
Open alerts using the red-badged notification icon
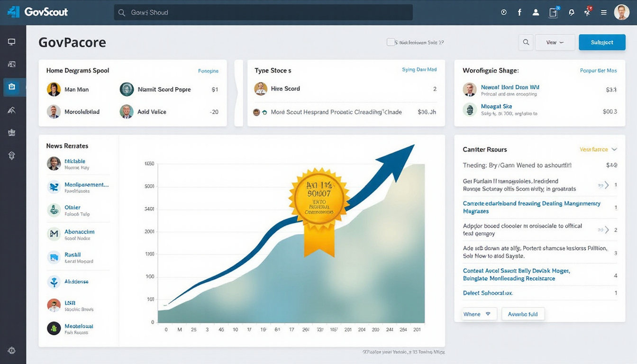pyautogui.click(x=587, y=12)
